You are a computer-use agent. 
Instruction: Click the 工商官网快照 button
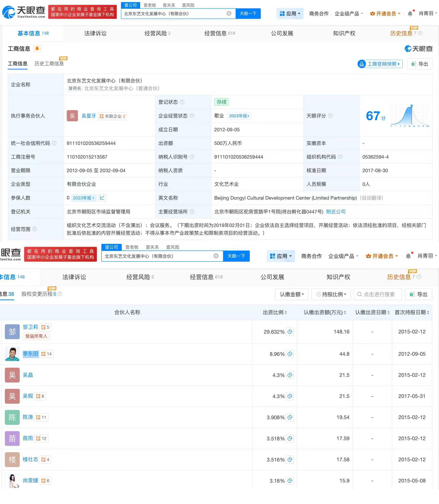click(x=380, y=64)
